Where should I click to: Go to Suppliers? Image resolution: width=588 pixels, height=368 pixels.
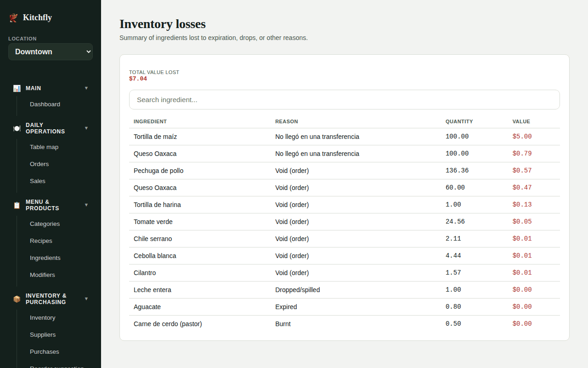[43, 335]
